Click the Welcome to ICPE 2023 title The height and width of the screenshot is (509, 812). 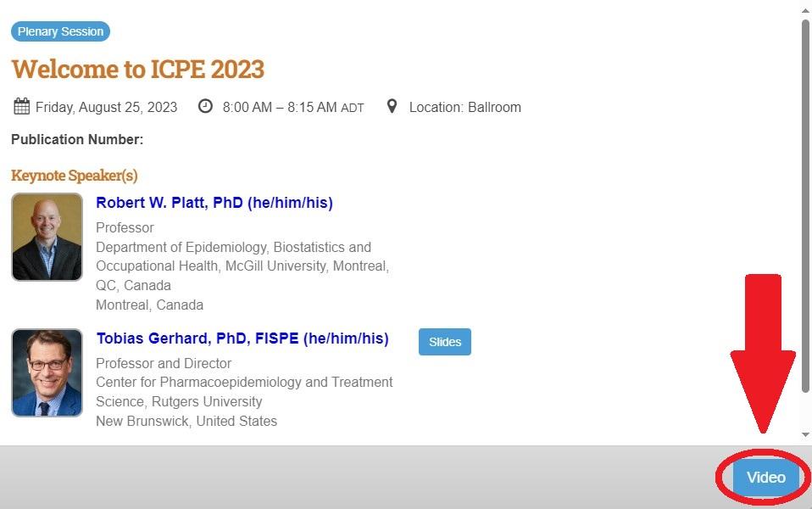(x=137, y=69)
